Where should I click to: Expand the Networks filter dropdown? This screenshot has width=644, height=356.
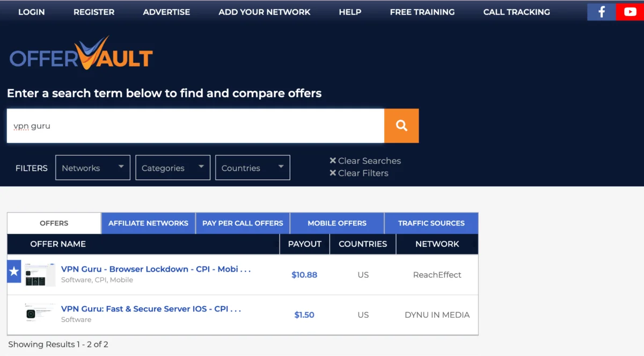point(92,168)
